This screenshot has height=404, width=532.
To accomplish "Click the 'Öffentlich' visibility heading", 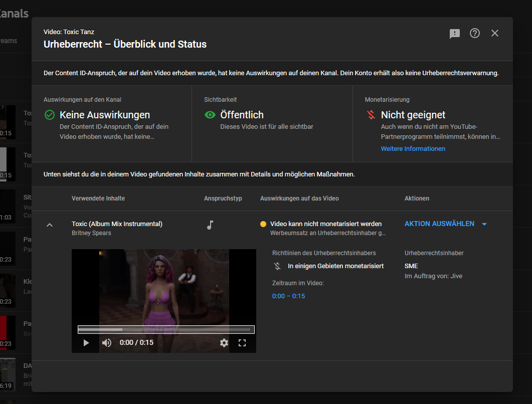I will click(x=242, y=115).
